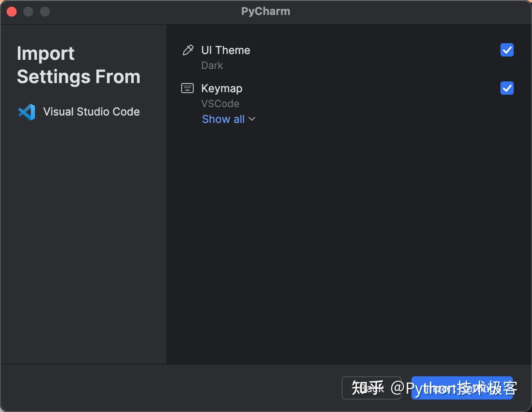Uncheck the UI Theme import checkbox
This screenshot has height=412, width=532.
point(507,50)
